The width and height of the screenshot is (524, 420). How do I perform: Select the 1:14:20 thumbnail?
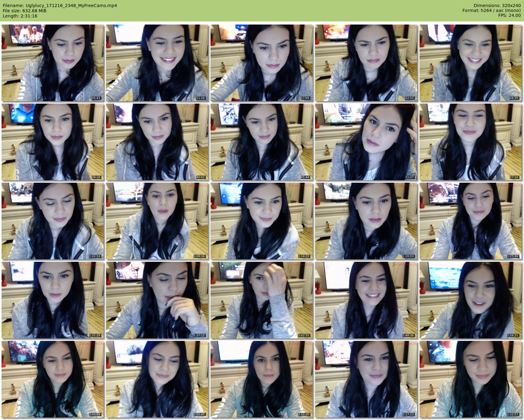tap(262, 221)
